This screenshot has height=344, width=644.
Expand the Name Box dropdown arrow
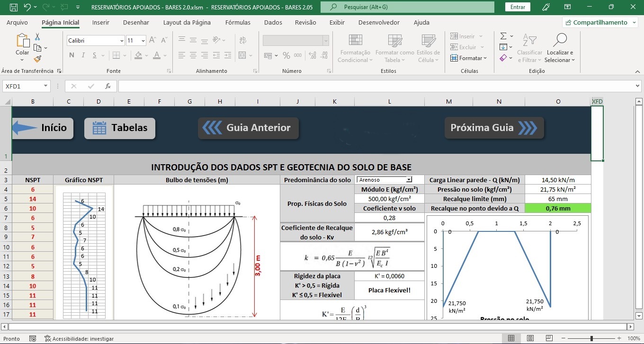(46, 86)
